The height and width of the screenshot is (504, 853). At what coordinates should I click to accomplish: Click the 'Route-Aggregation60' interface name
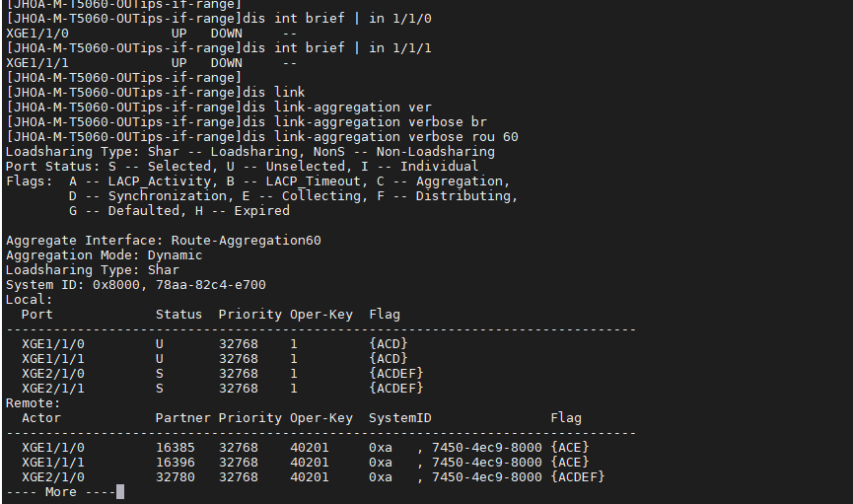[246, 241]
